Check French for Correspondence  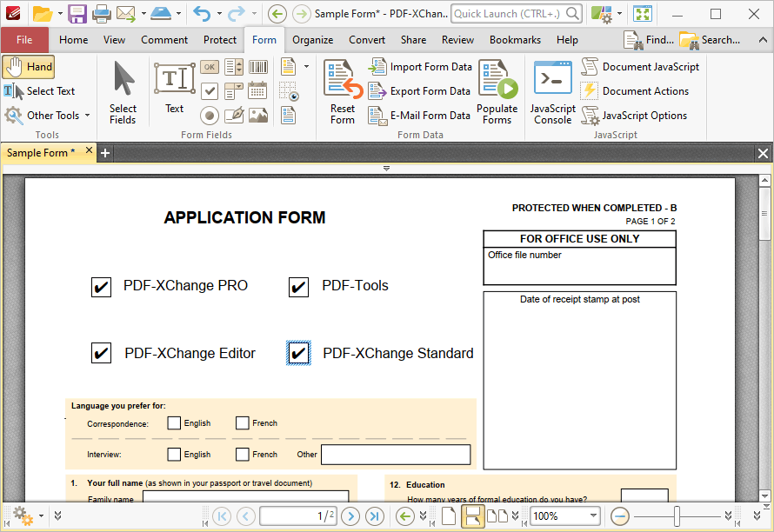click(242, 423)
